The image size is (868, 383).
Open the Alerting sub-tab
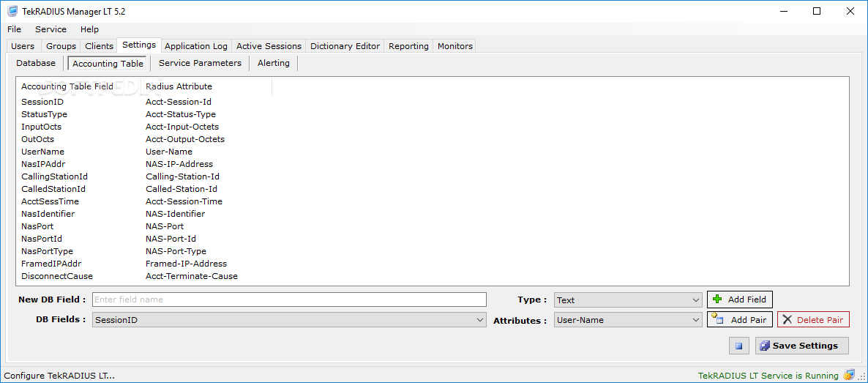coord(274,63)
